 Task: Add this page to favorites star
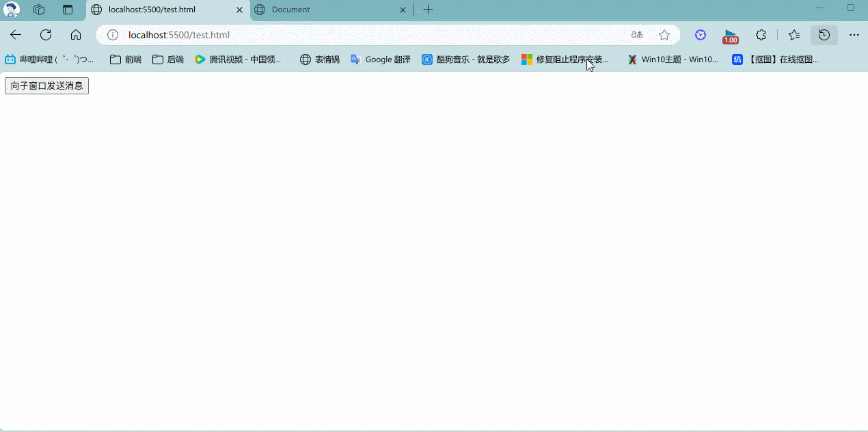coord(664,35)
